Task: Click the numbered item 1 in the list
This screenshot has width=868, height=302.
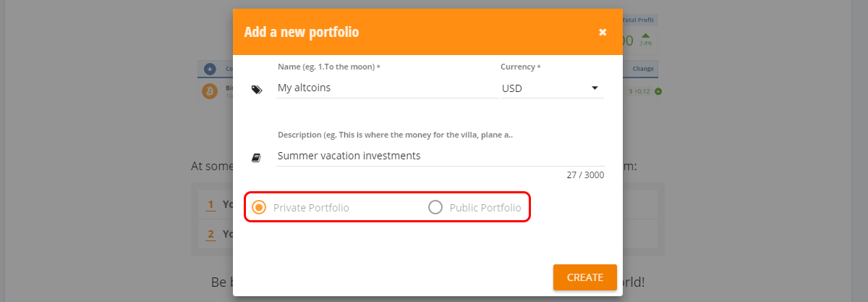Action: (x=211, y=204)
